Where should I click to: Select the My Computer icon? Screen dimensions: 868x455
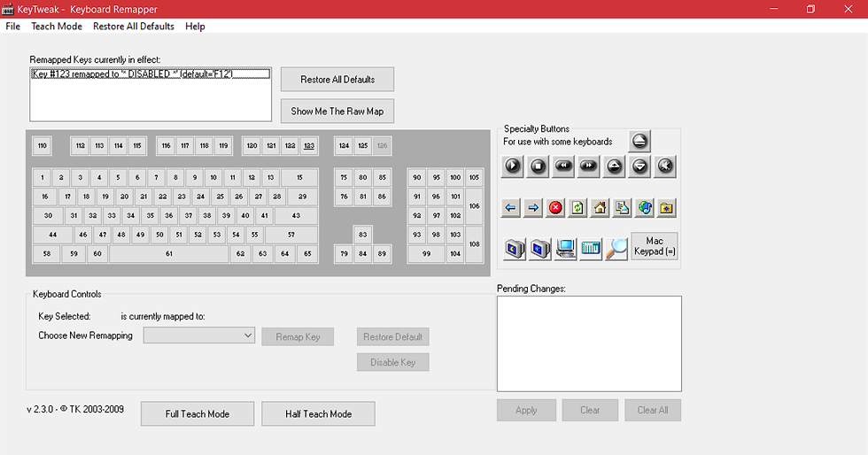coord(566,249)
